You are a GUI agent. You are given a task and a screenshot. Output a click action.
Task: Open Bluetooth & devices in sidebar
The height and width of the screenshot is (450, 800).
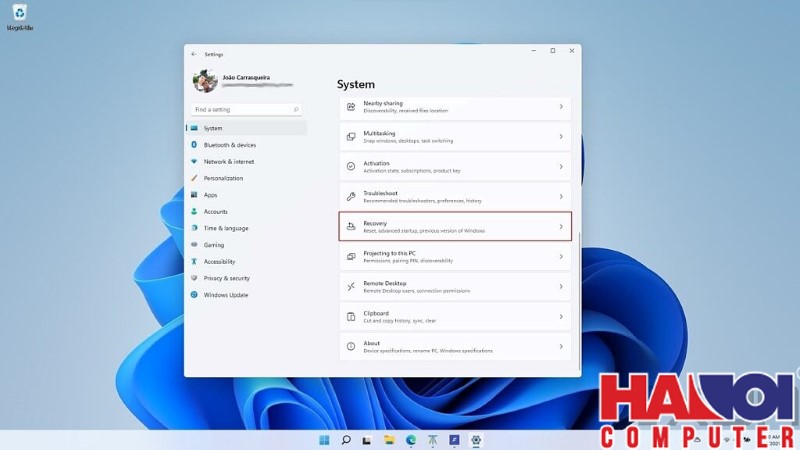229,145
